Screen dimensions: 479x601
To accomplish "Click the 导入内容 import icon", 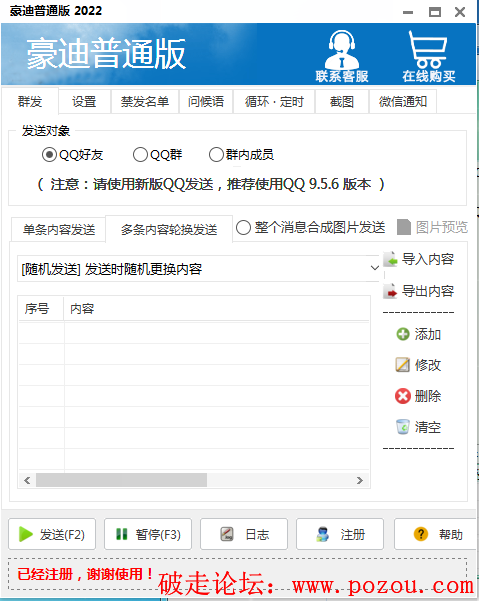I will (x=390, y=259).
